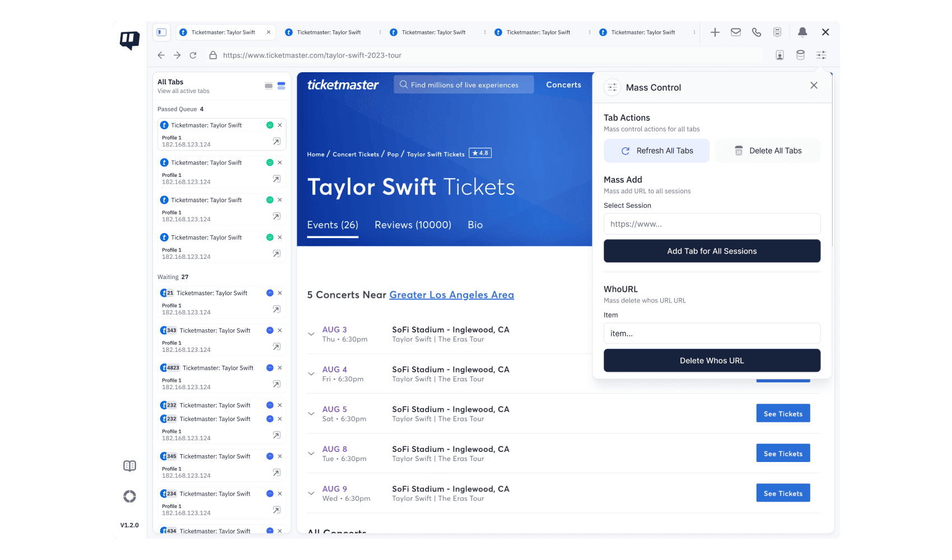Click the app logo in left sidebar

click(x=130, y=40)
